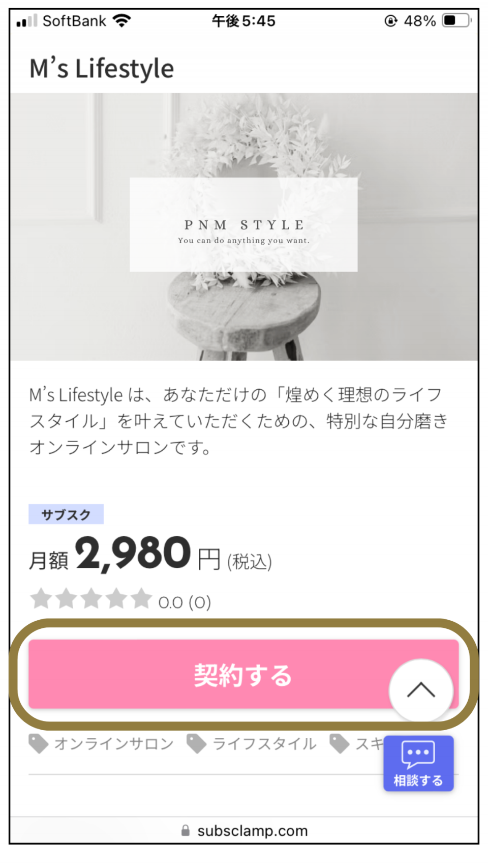Open the PNM STYLE banner image

coord(243,226)
